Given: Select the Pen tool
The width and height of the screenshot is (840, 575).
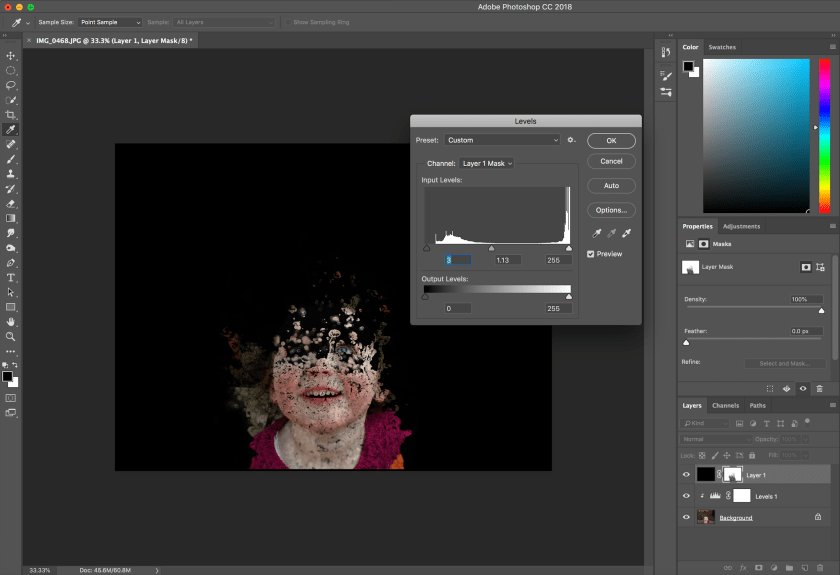Looking at the screenshot, I should coord(10,263).
